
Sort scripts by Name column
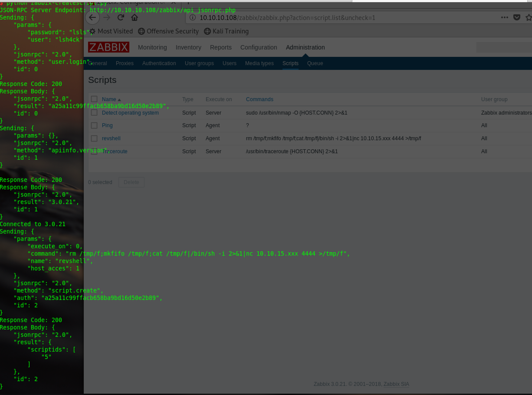pyautogui.click(x=111, y=99)
